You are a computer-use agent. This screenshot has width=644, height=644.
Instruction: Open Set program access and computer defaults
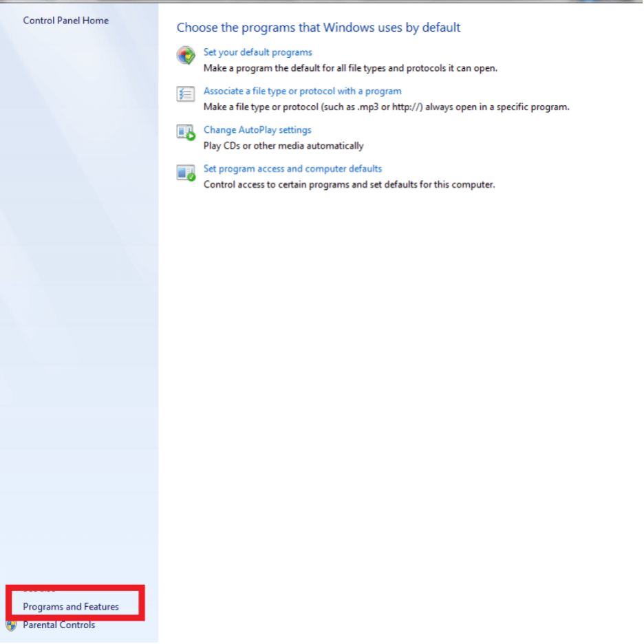[292, 169]
